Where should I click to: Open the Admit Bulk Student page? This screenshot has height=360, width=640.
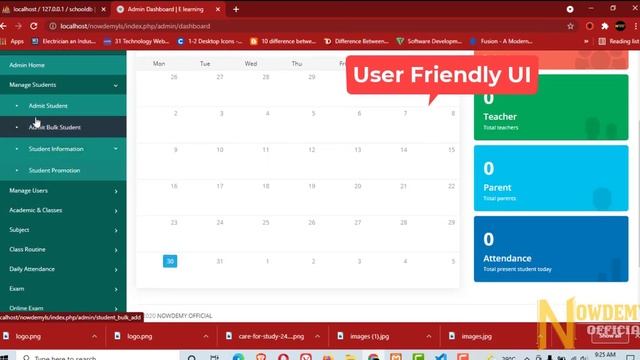[63, 127]
